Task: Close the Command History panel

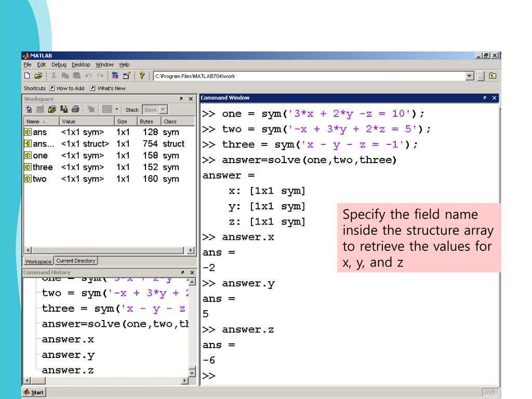Action: 192,272
